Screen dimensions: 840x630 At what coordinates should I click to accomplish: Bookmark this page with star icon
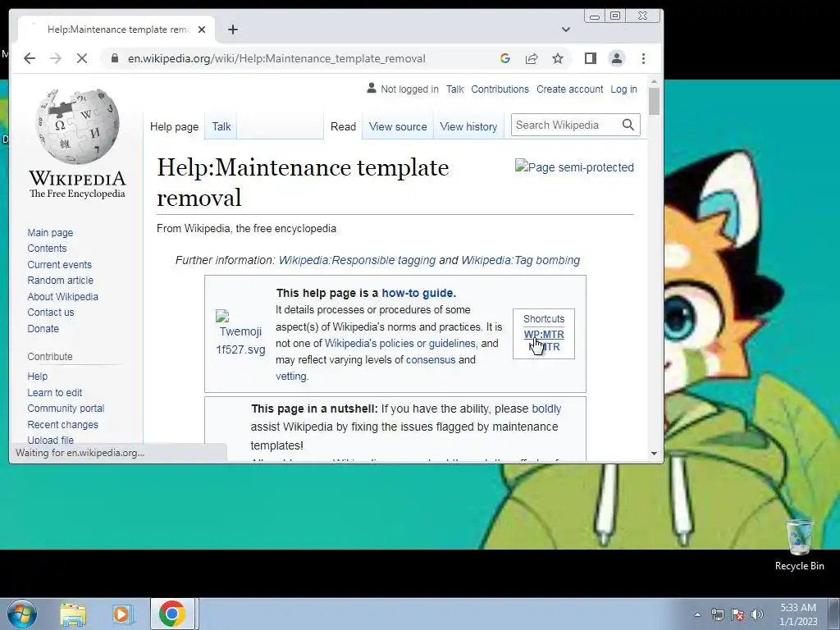[x=558, y=58]
